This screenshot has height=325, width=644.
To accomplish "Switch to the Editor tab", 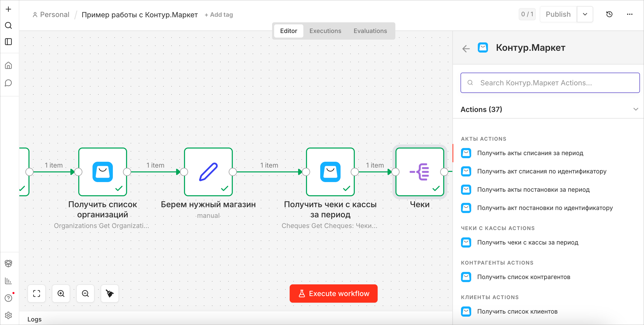I will click(289, 31).
